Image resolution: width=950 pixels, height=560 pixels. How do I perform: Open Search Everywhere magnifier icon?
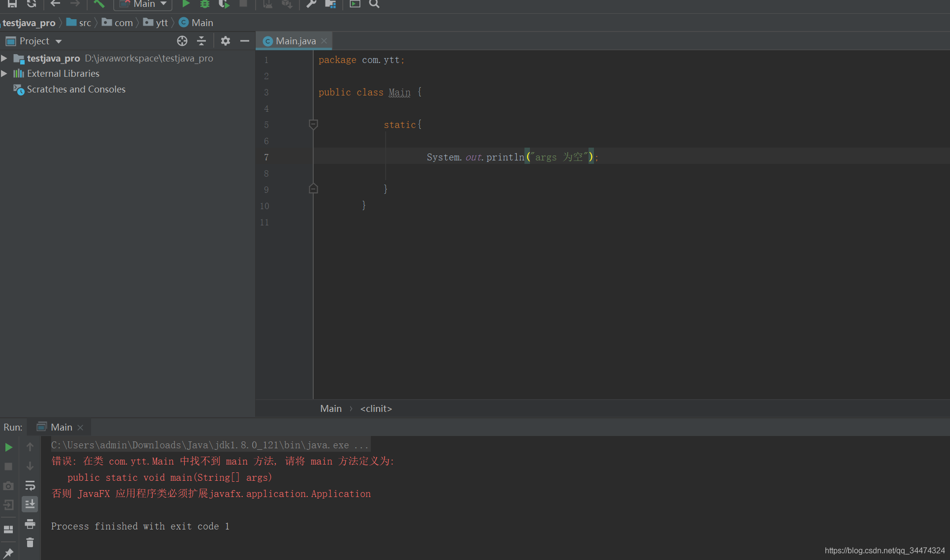(374, 3)
